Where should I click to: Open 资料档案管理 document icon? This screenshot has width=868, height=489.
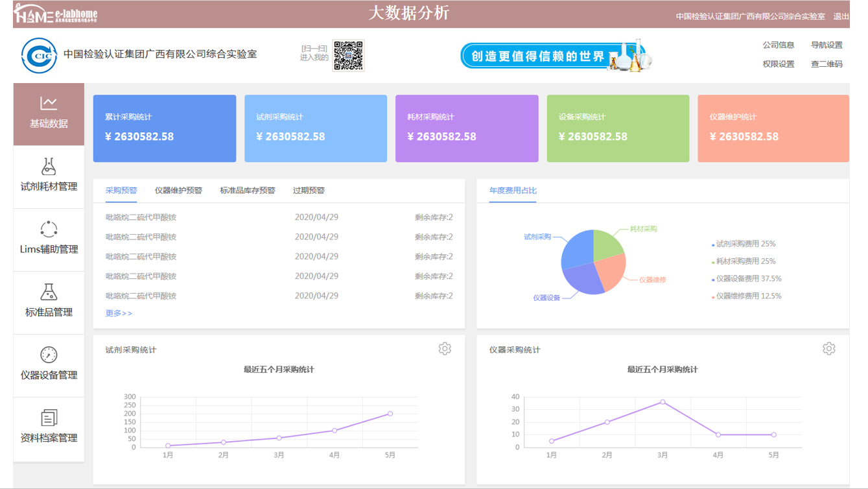point(49,418)
